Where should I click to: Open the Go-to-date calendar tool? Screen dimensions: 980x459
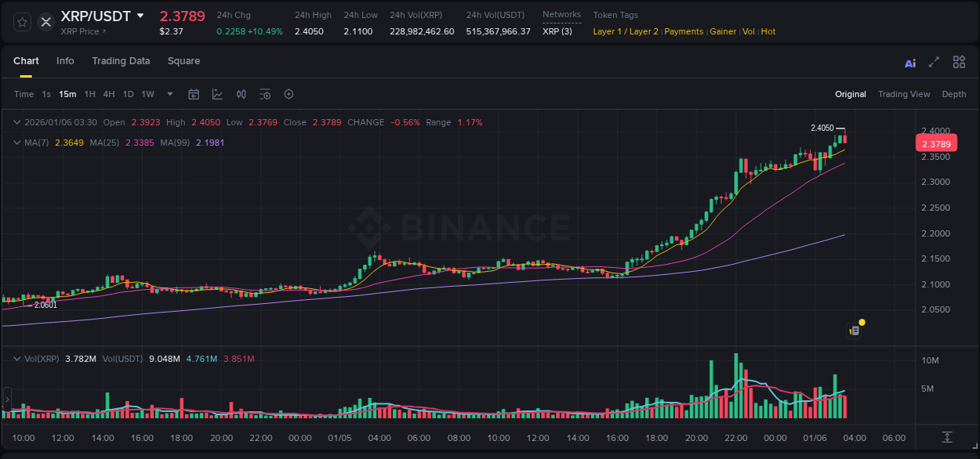[x=194, y=94]
